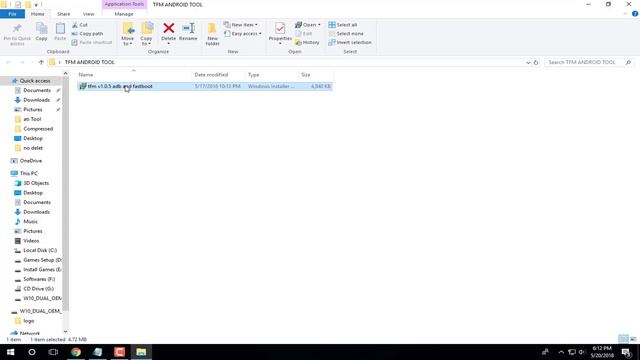Click the red Delete icon
640x360 pixels.
pyautogui.click(x=168, y=29)
